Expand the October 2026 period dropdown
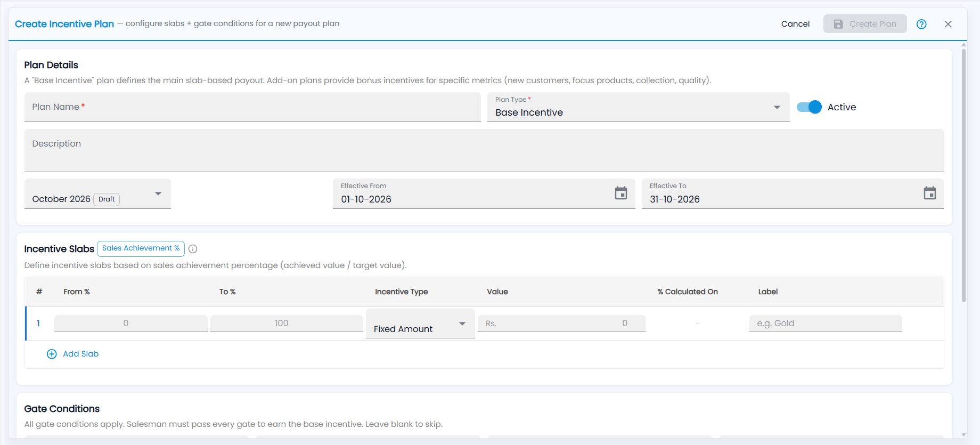 coord(97,193)
